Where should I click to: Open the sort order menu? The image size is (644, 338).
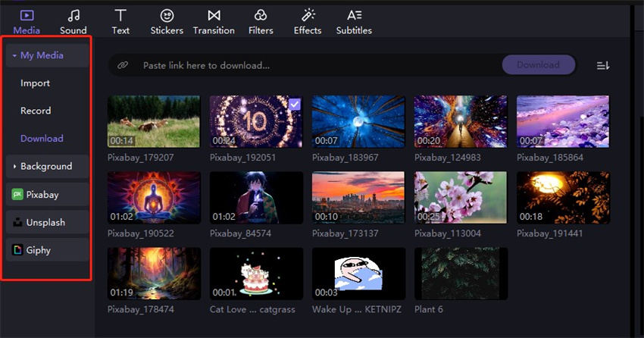coord(603,65)
